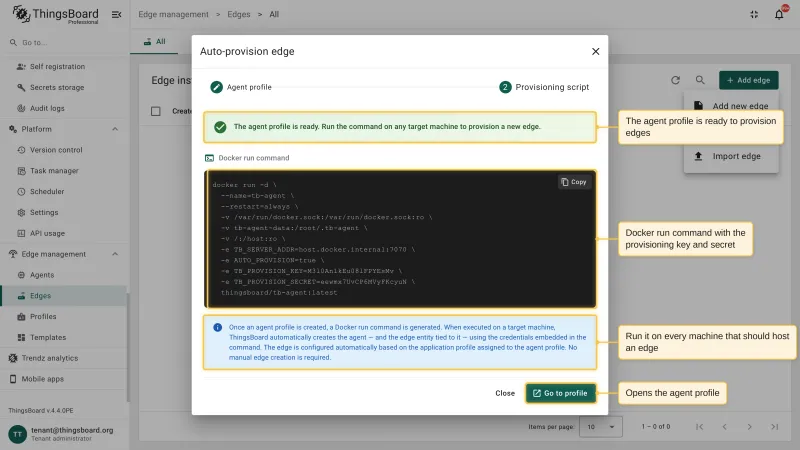Go to the next page

749,427
